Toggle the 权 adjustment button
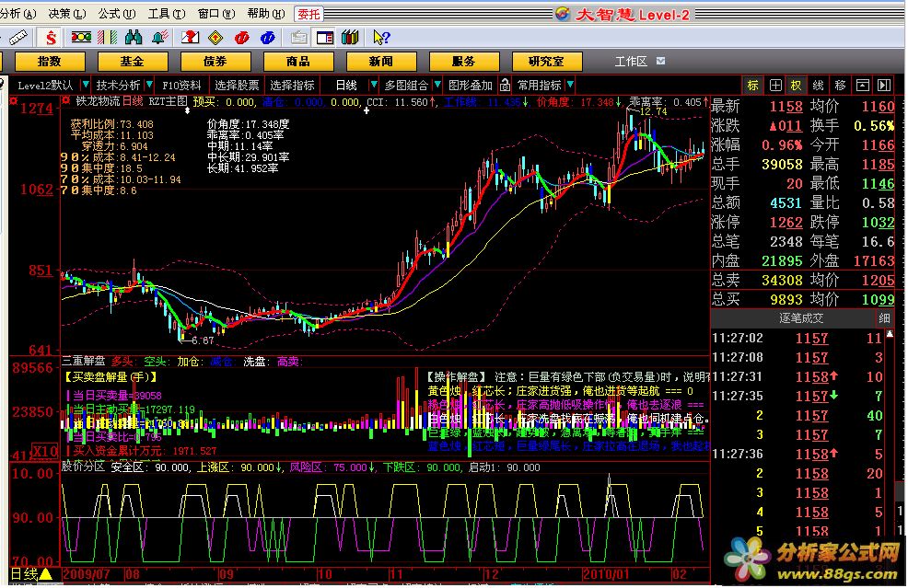The image size is (908, 588). pyautogui.click(x=797, y=86)
